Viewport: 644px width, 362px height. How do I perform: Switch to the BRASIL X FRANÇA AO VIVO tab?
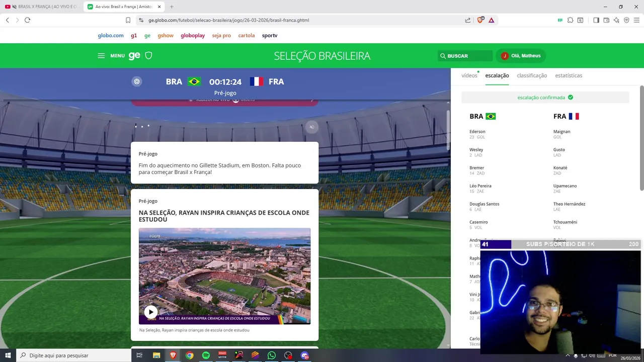tap(41, 7)
